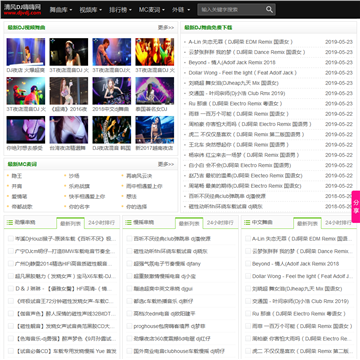
Task: Click the pink 分享 share side tab
Action: [356, 207]
